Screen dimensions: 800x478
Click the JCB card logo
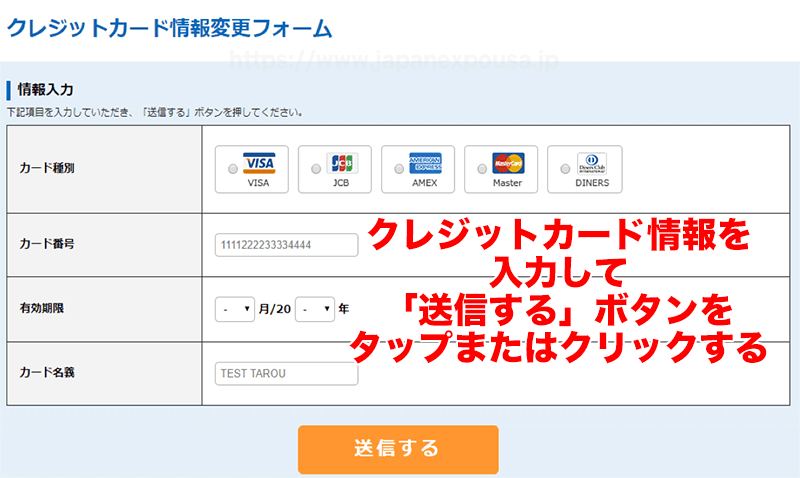click(342, 163)
